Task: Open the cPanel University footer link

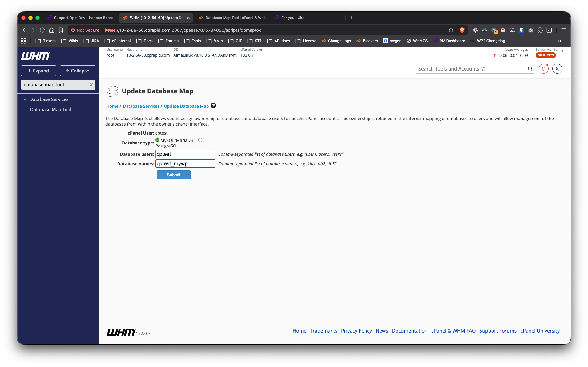Action: point(540,331)
